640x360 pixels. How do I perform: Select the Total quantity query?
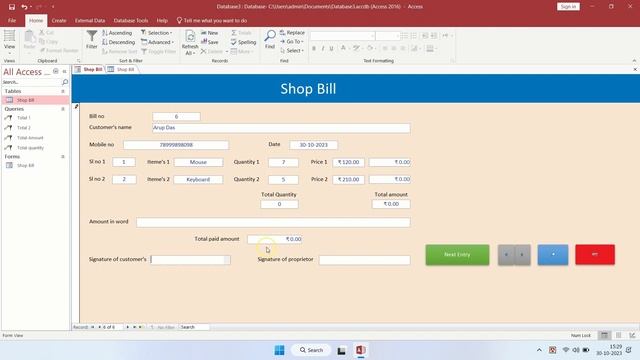(35, 148)
